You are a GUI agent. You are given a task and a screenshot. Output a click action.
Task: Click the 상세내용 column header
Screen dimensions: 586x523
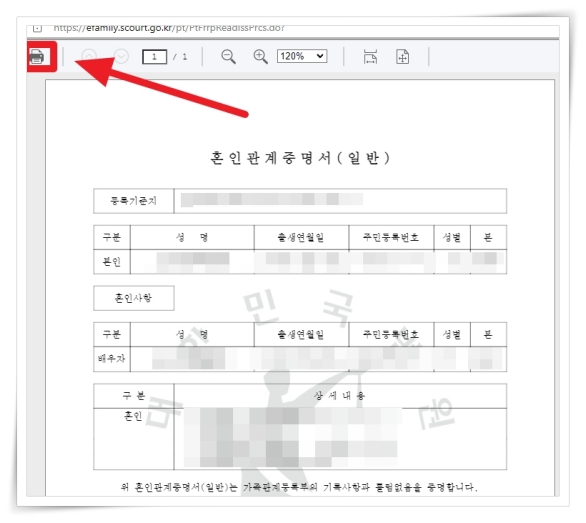click(340, 396)
